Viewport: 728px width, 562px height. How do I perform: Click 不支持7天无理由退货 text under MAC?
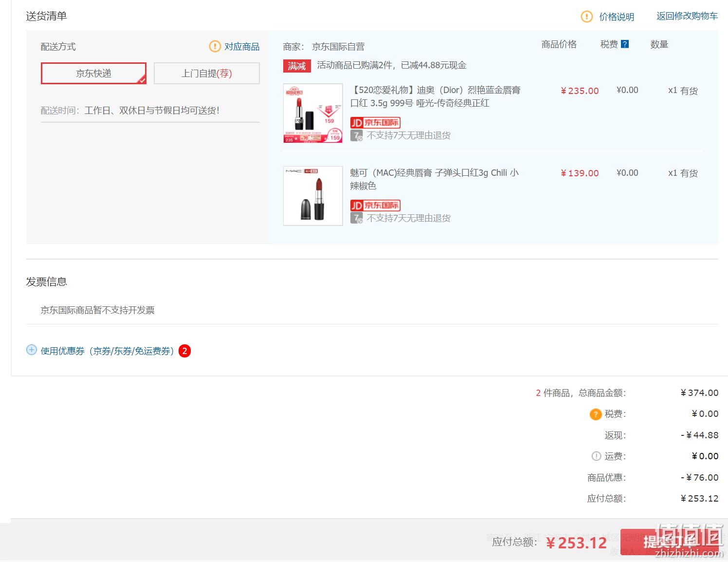tap(409, 218)
